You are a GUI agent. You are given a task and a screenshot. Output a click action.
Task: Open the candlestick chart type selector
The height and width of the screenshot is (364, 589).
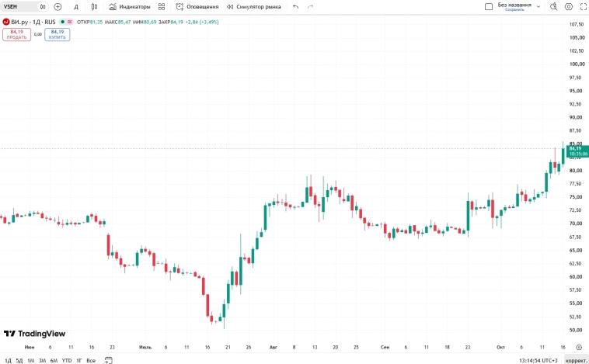point(94,6)
